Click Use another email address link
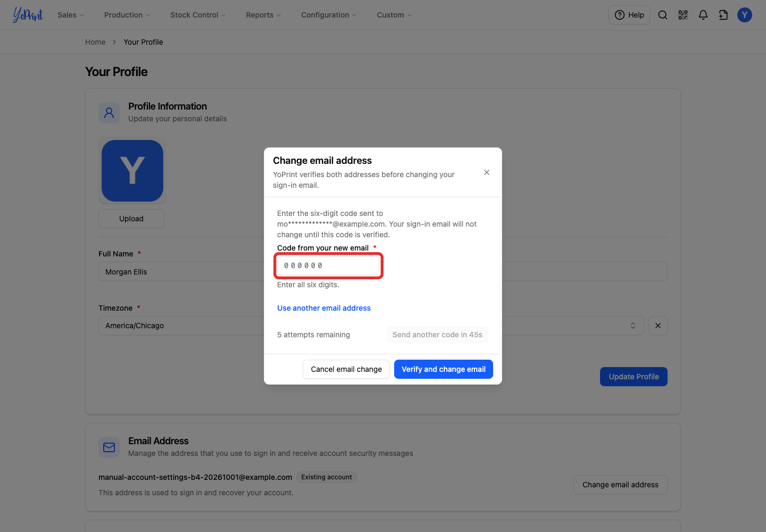Image resolution: width=766 pixels, height=532 pixels. click(x=324, y=308)
